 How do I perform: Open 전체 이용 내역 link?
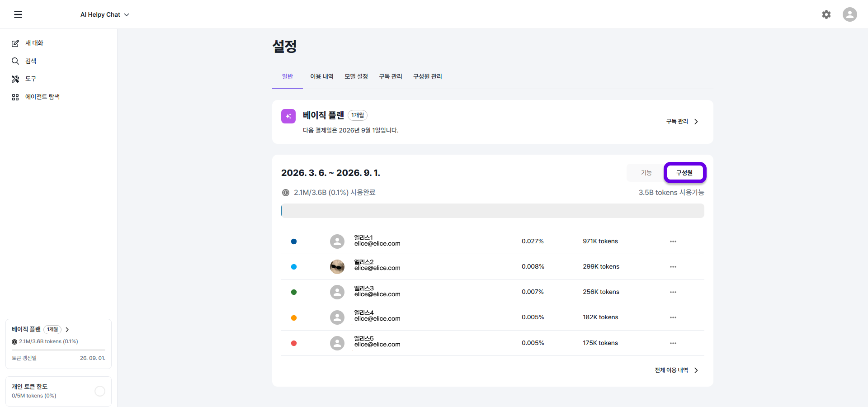[x=675, y=370]
